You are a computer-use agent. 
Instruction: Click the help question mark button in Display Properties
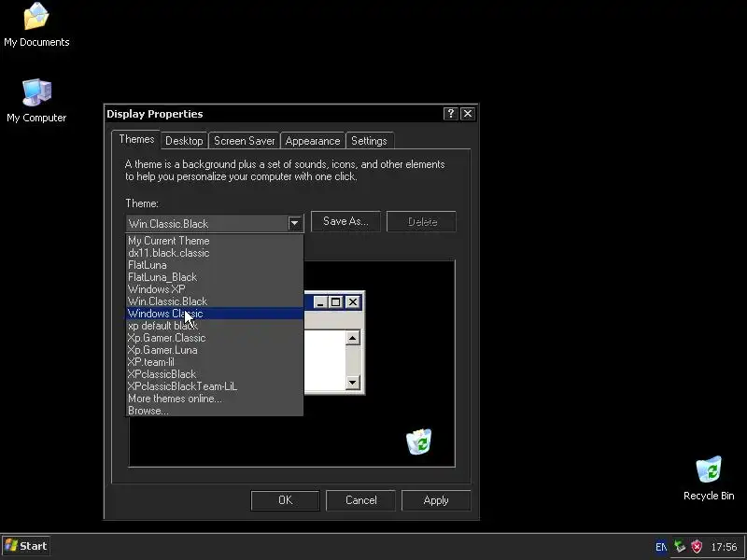click(x=450, y=113)
